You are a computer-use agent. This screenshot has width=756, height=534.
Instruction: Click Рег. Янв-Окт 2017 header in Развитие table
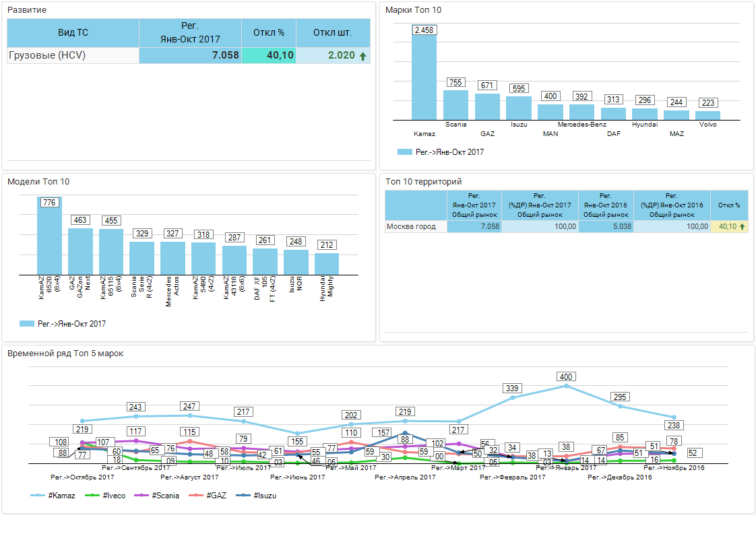(x=191, y=33)
